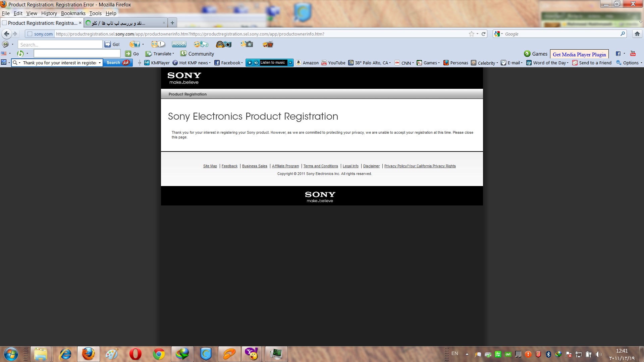The height and width of the screenshot is (362, 644).
Task: Open the Firefox home page button
Action: pos(637,34)
